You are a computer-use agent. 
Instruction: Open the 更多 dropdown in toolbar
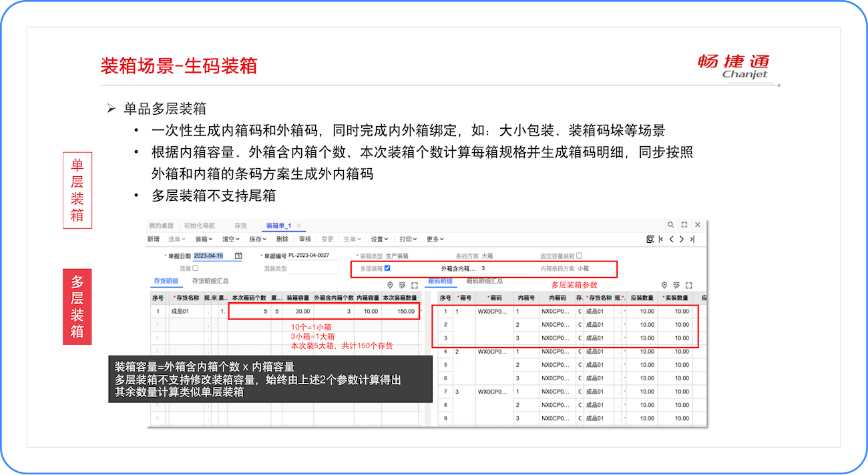[435, 240]
